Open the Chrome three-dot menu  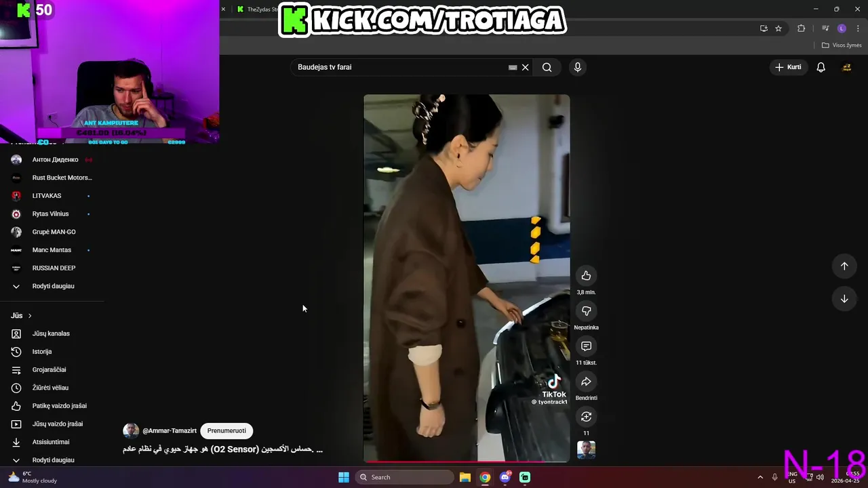coord(858,28)
